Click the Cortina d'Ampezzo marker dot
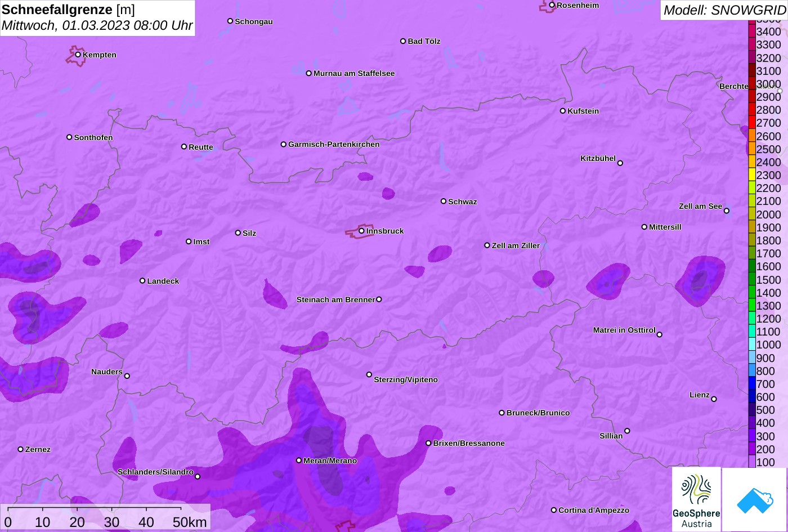 point(554,510)
